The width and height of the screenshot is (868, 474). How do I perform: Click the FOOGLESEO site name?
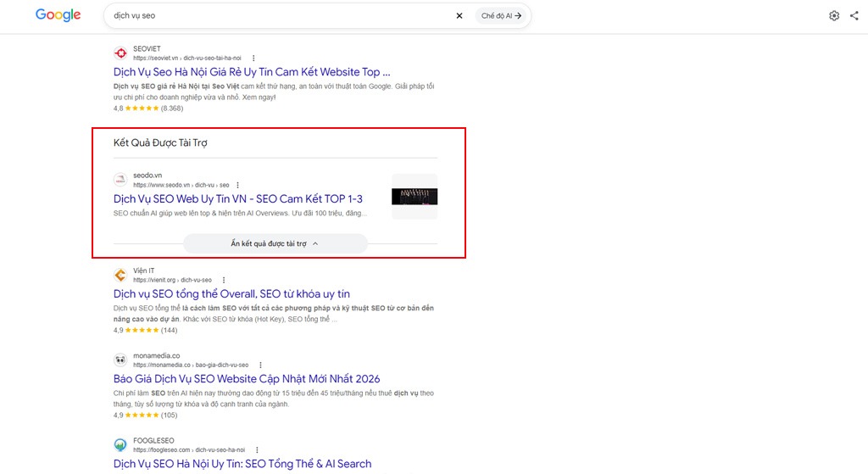click(153, 441)
